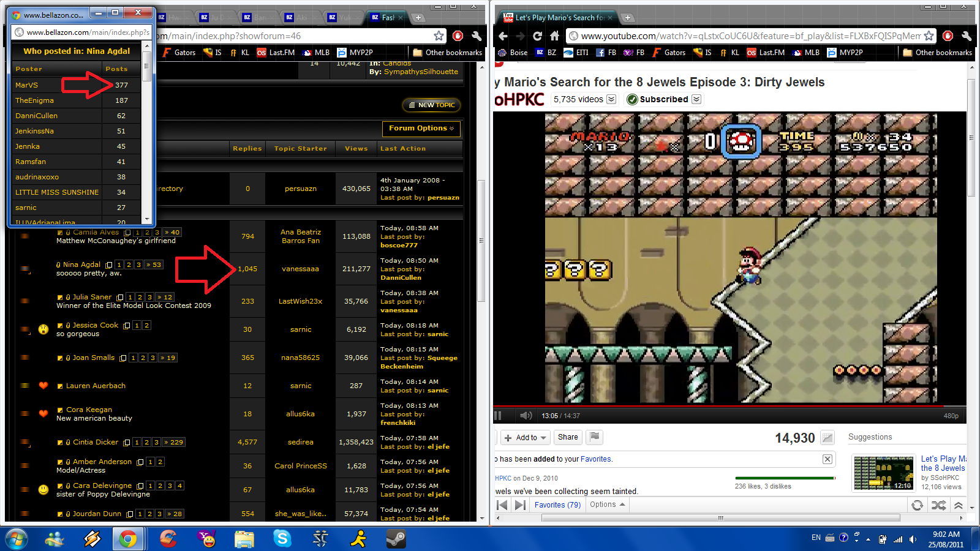Screen dimensions: 980x551
Task: Skip to previous video in playlist bar
Action: [502, 505]
